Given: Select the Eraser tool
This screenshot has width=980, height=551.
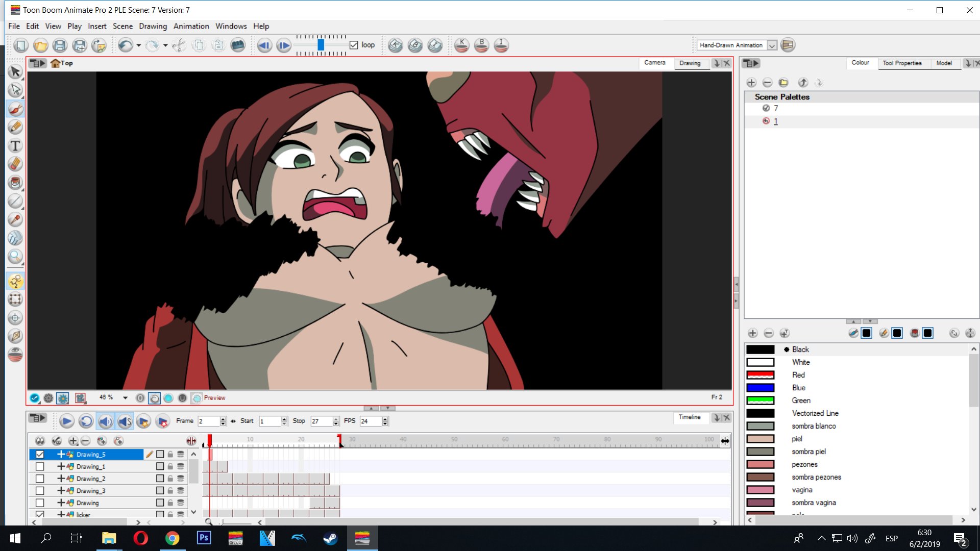Looking at the screenshot, I should (15, 164).
